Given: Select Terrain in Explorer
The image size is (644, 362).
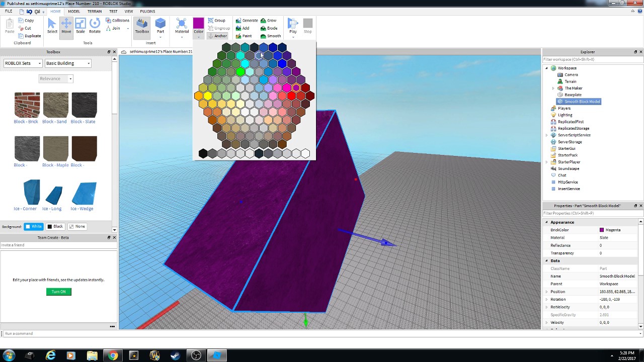Looking at the screenshot, I should [570, 81].
